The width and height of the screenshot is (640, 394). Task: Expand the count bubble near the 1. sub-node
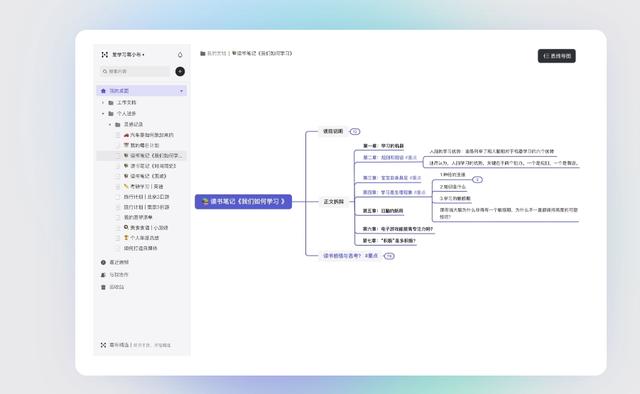477,180
